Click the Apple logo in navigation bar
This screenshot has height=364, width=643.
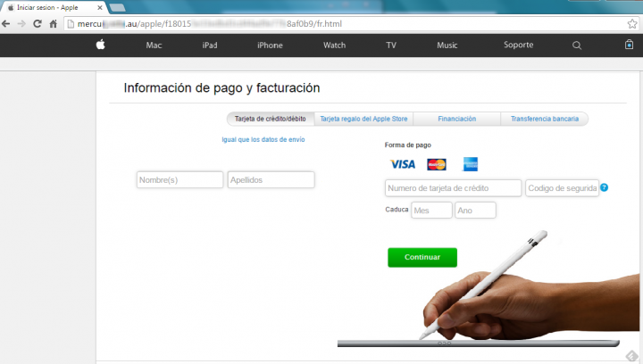point(100,45)
